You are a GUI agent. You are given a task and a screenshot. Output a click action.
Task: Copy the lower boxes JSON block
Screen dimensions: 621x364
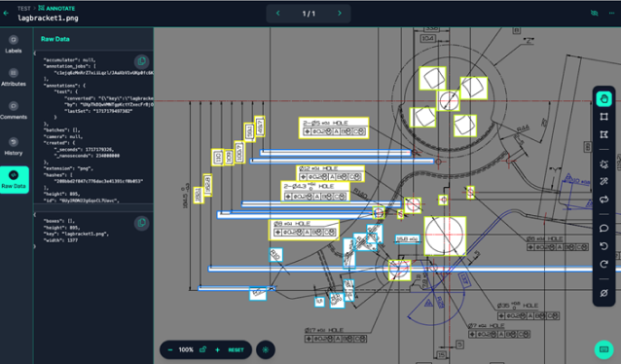coord(141,223)
